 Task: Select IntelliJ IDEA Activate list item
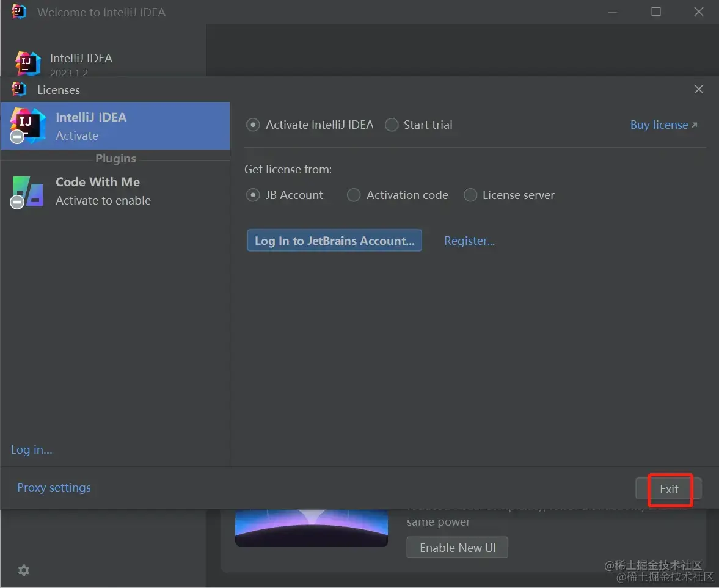click(x=115, y=126)
